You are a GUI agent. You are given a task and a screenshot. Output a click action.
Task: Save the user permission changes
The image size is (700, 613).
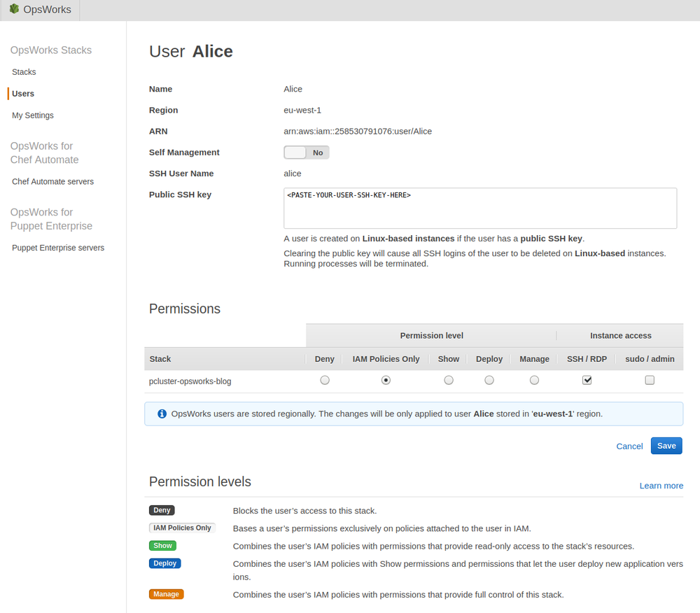[x=666, y=446]
